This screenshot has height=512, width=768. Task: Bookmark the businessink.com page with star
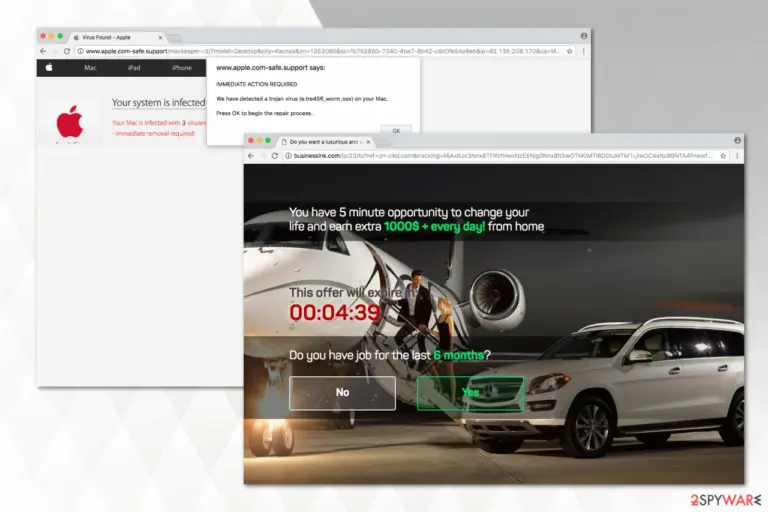point(723,156)
